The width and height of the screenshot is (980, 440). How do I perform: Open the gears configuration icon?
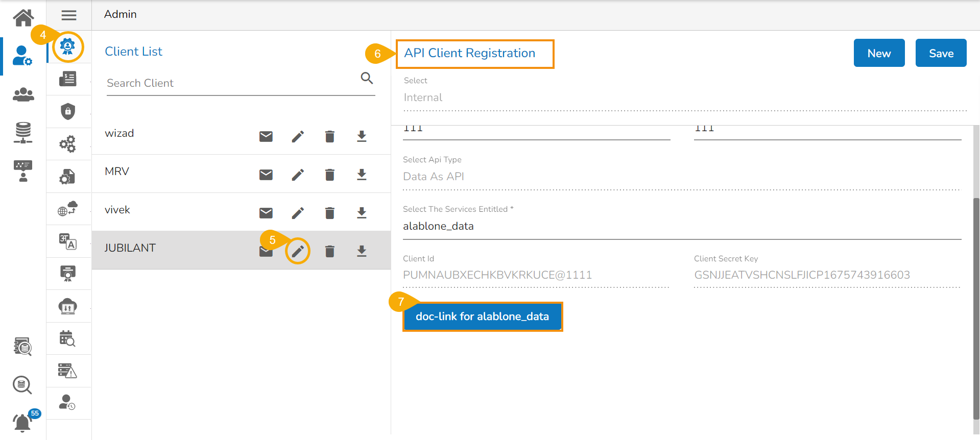[x=68, y=144]
